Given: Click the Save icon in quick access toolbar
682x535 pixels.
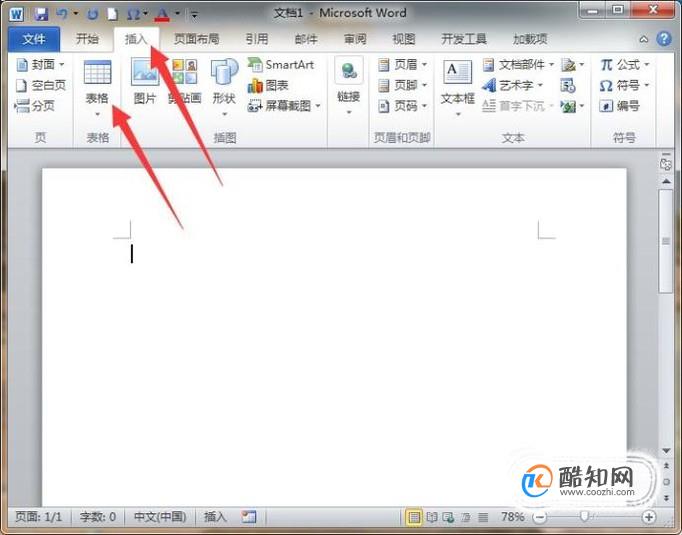Looking at the screenshot, I should 40,14.
